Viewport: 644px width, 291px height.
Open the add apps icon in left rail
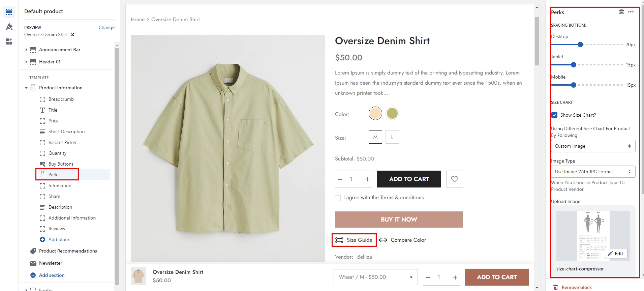point(9,41)
